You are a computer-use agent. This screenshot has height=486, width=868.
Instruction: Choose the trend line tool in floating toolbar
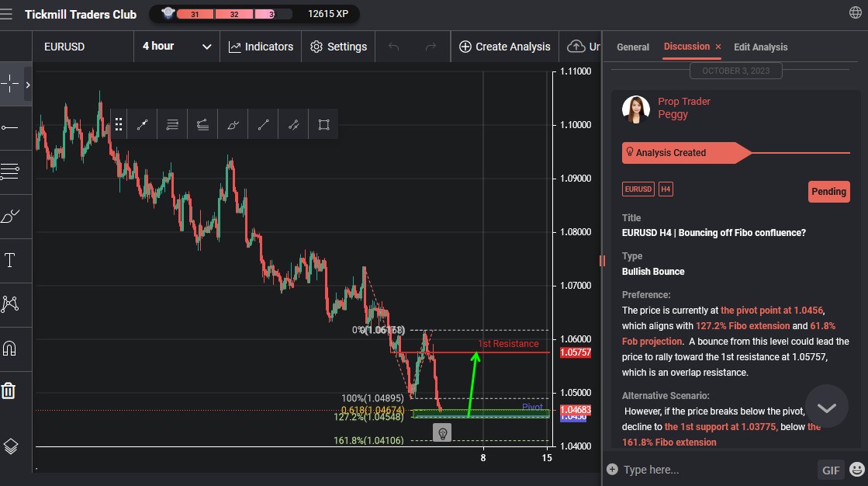[142, 124]
